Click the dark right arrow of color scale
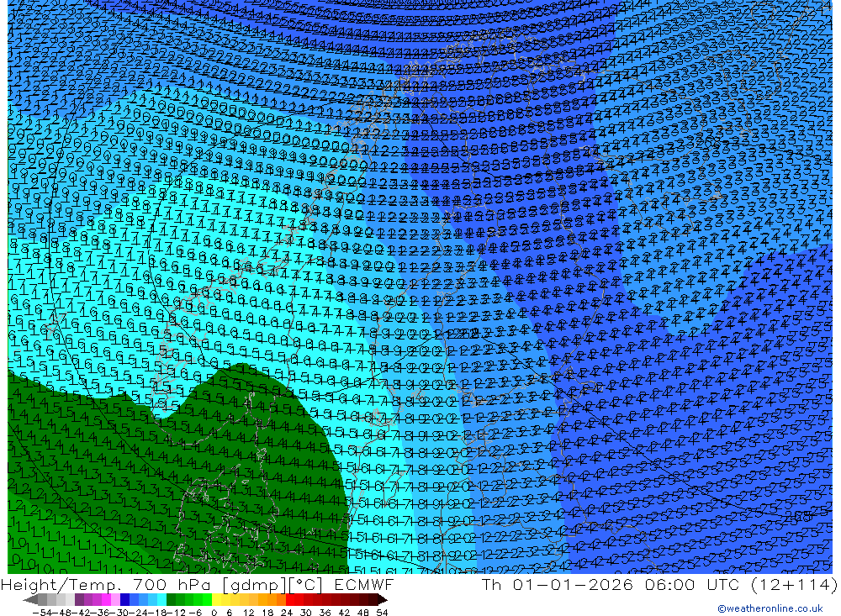The image size is (841, 616). (383, 600)
